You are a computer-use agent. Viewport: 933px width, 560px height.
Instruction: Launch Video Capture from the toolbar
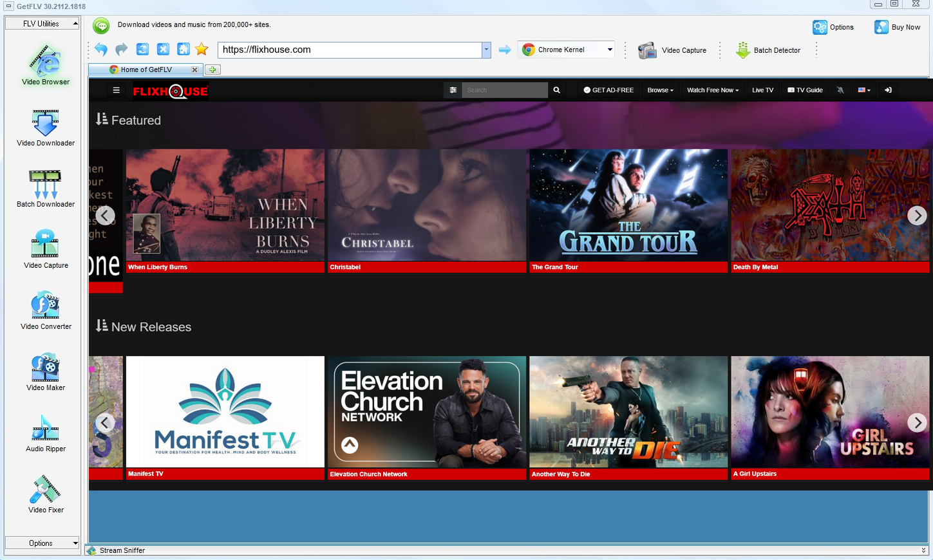tap(672, 50)
